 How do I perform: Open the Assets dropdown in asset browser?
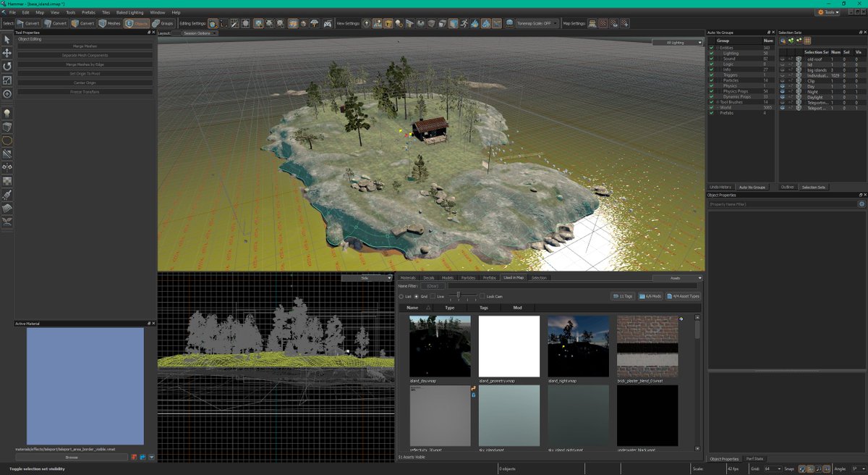pyautogui.click(x=677, y=278)
